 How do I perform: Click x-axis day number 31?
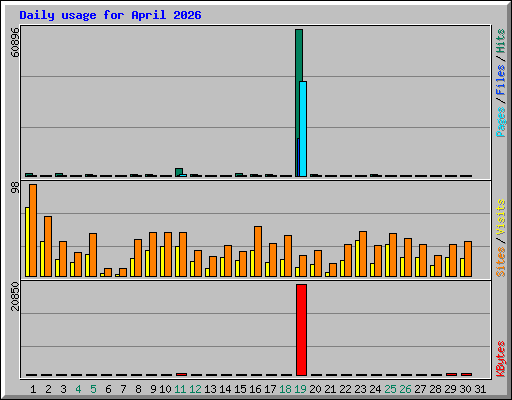(480, 389)
